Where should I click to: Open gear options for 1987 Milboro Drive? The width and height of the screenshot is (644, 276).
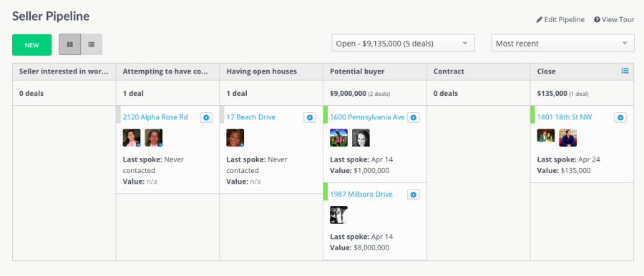pyautogui.click(x=413, y=194)
